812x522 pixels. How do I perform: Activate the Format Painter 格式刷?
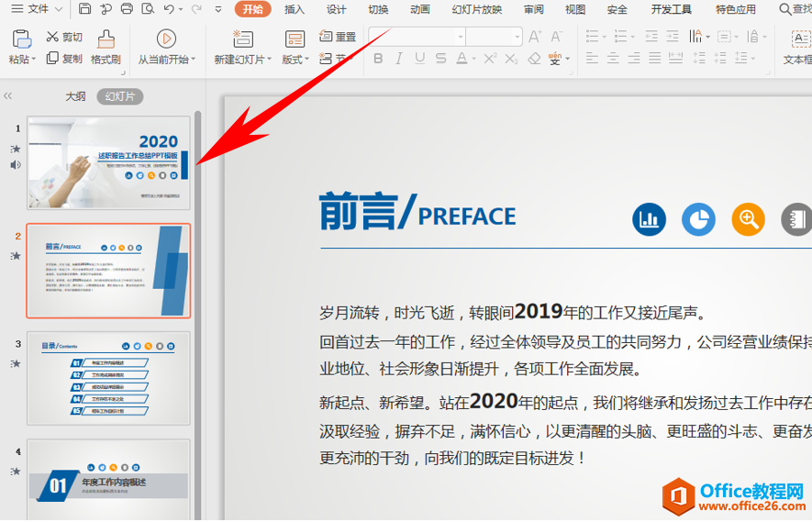coord(106,47)
